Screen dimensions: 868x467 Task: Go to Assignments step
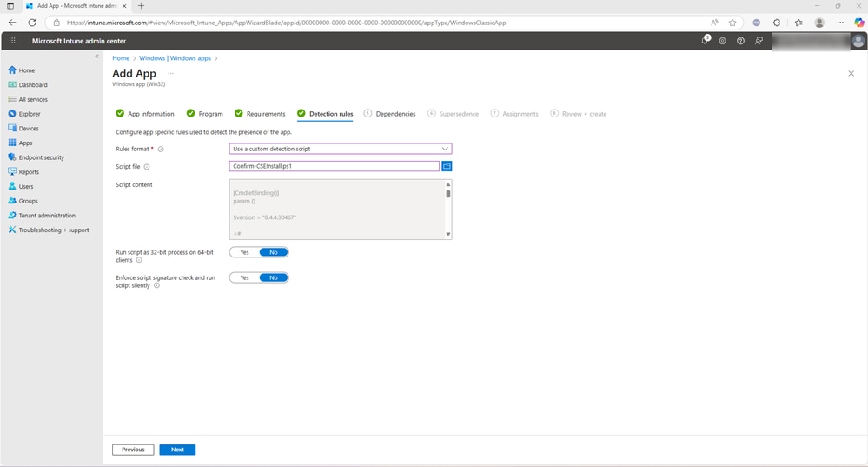pyautogui.click(x=514, y=114)
